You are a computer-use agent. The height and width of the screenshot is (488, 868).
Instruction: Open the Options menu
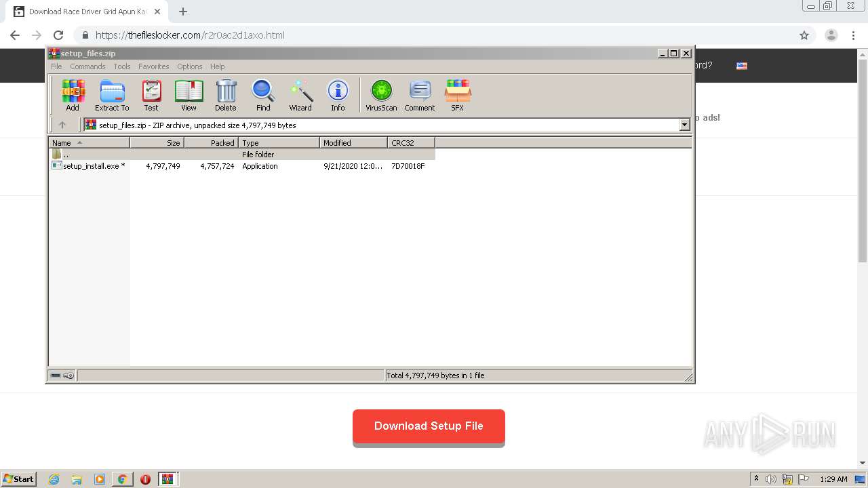(190, 66)
